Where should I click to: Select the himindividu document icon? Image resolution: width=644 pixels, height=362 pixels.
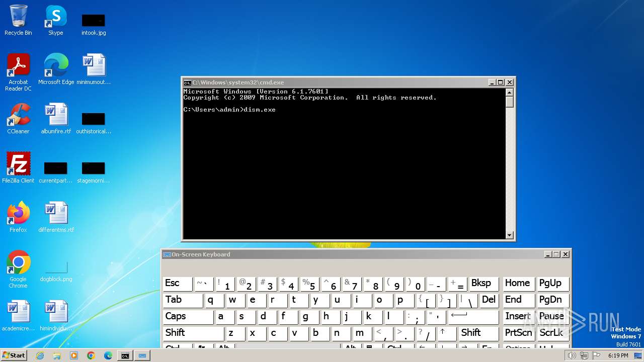pos(56,316)
